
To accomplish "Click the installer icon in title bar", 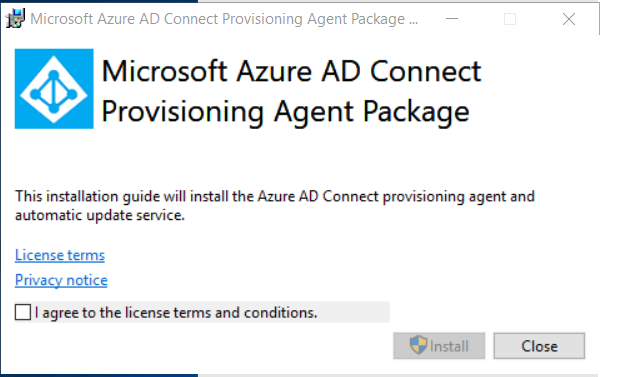I will pyautogui.click(x=15, y=19).
